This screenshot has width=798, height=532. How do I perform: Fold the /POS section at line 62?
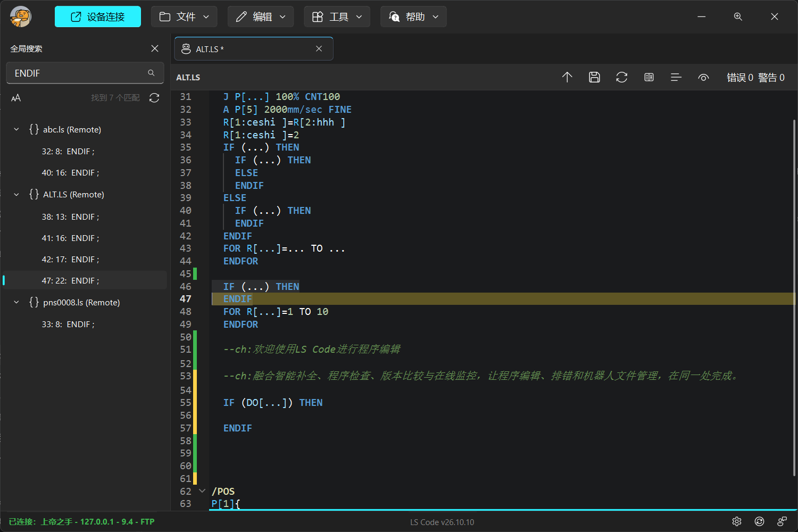click(202, 491)
